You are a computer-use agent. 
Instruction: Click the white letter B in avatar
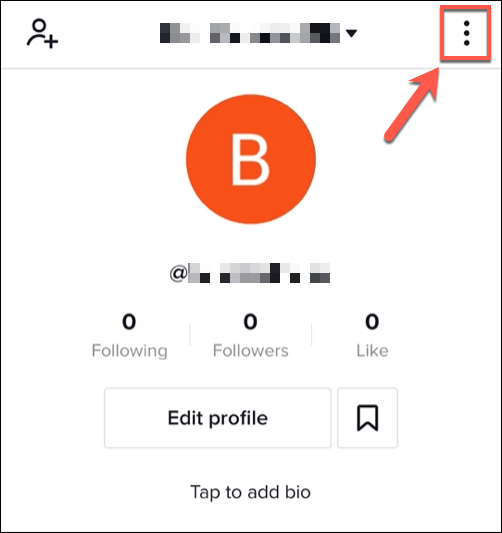250,159
